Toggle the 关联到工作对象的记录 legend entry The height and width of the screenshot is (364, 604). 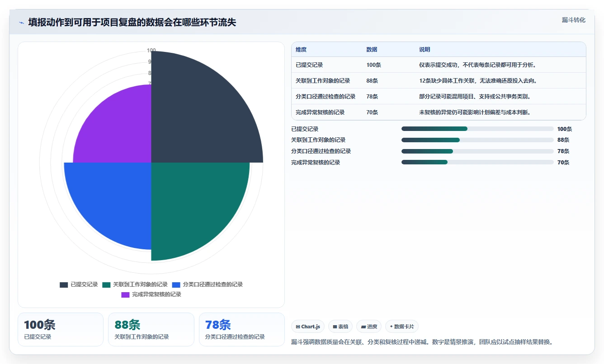(135, 285)
